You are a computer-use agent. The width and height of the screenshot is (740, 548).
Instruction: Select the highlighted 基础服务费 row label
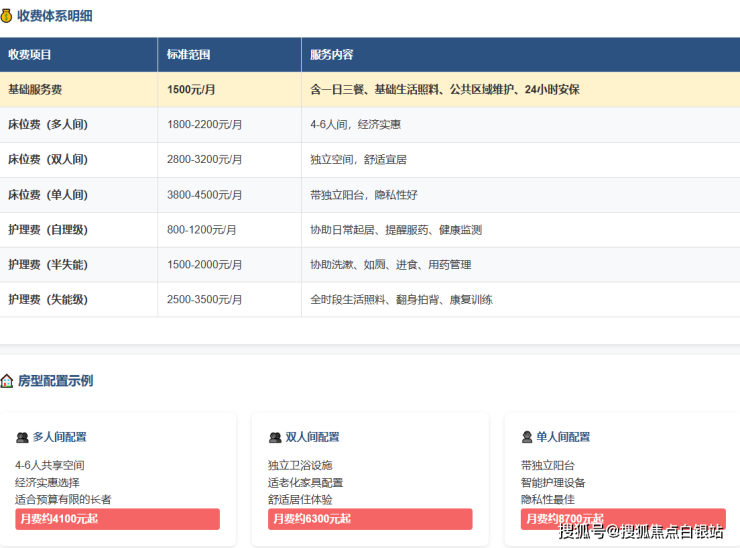pyautogui.click(x=35, y=89)
